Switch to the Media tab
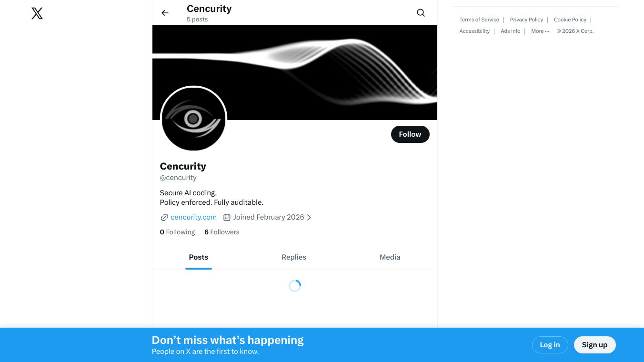The image size is (644, 362). click(390, 257)
